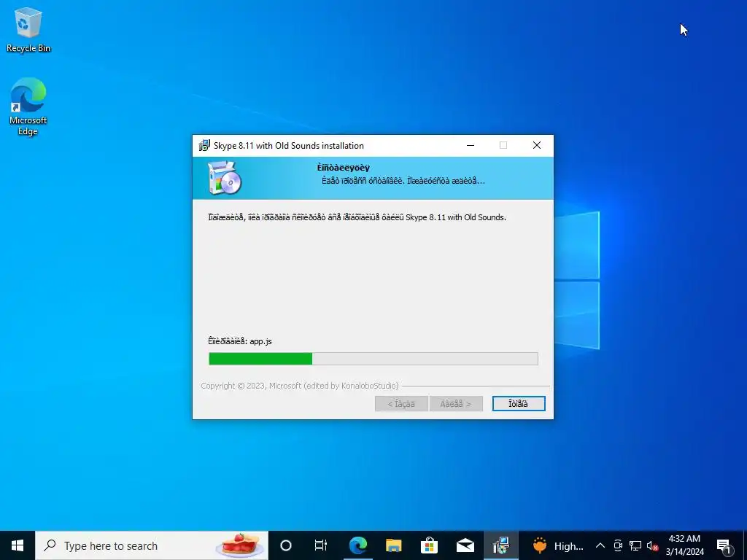
Task: Click the Show desktop strip
Action: tap(745, 545)
